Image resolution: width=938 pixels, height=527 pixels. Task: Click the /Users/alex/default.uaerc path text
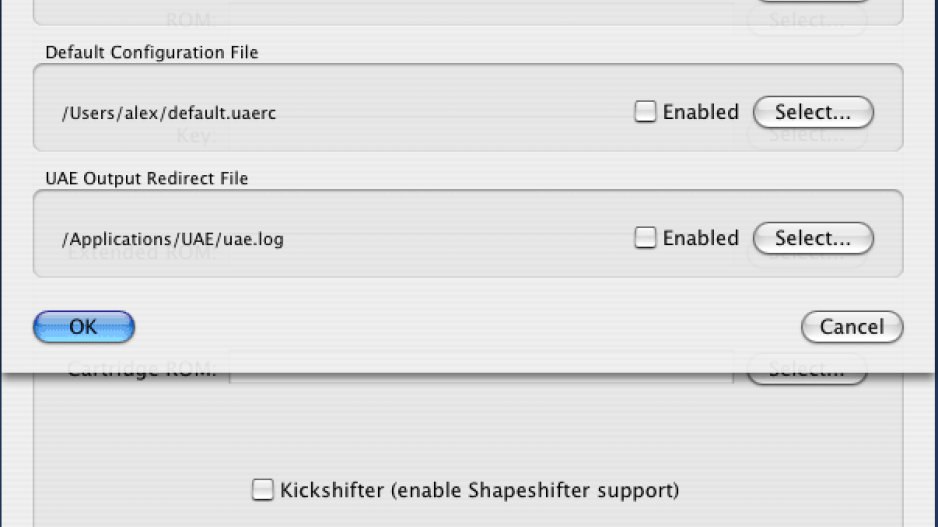point(169,113)
